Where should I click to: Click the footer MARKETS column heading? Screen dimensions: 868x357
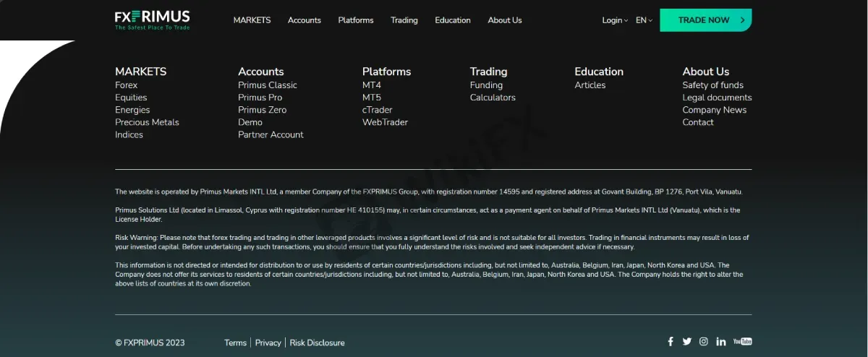(x=140, y=72)
